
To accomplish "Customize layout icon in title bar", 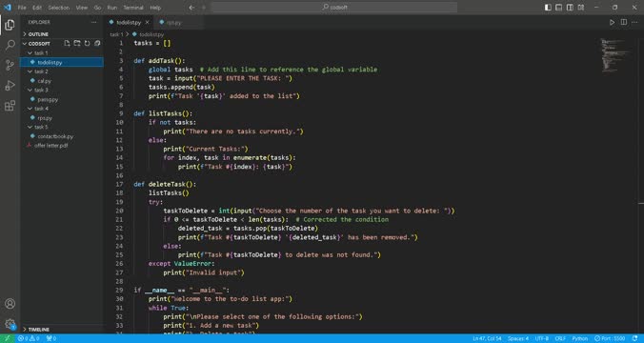I will (581, 8).
